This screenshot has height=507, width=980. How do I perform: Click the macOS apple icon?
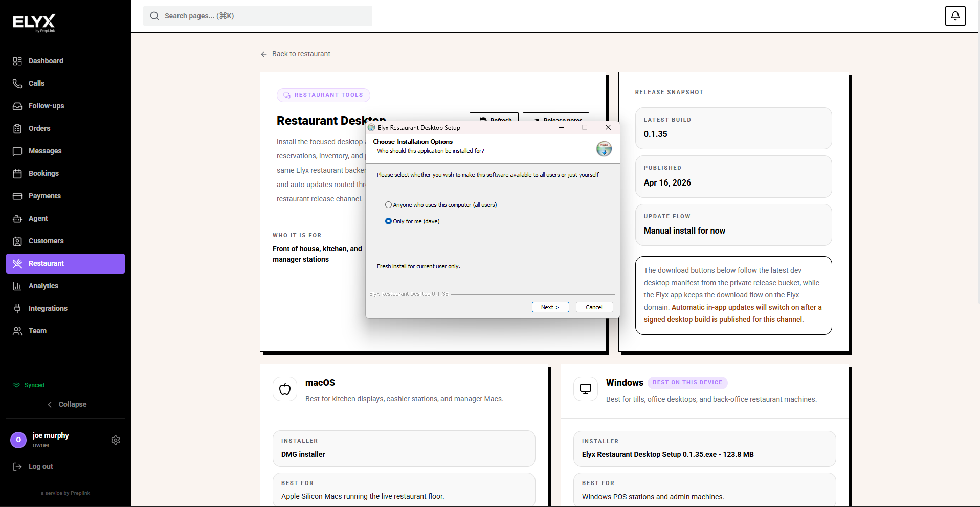pyautogui.click(x=285, y=389)
